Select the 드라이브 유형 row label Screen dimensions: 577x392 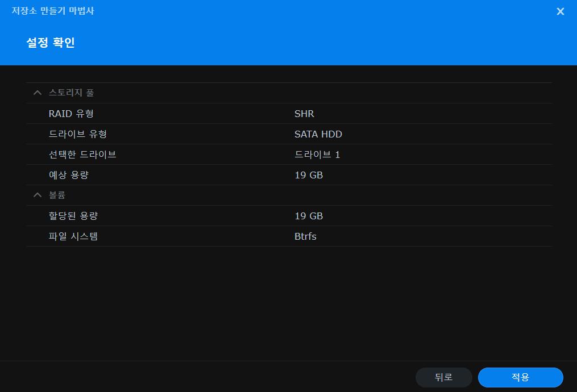(x=77, y=134)
